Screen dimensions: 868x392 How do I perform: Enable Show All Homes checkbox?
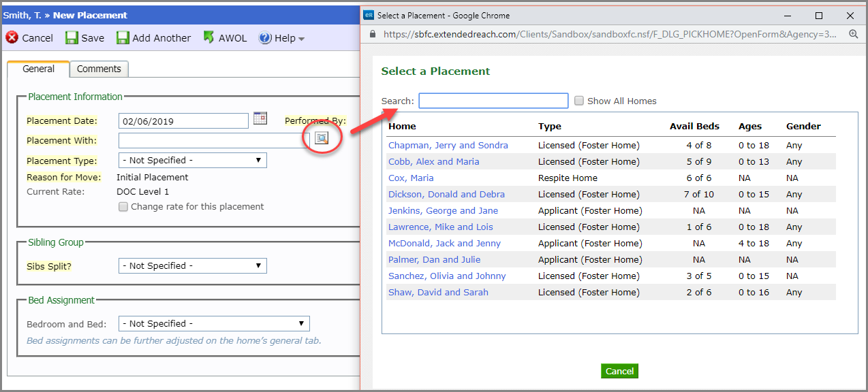click(579, 101)
